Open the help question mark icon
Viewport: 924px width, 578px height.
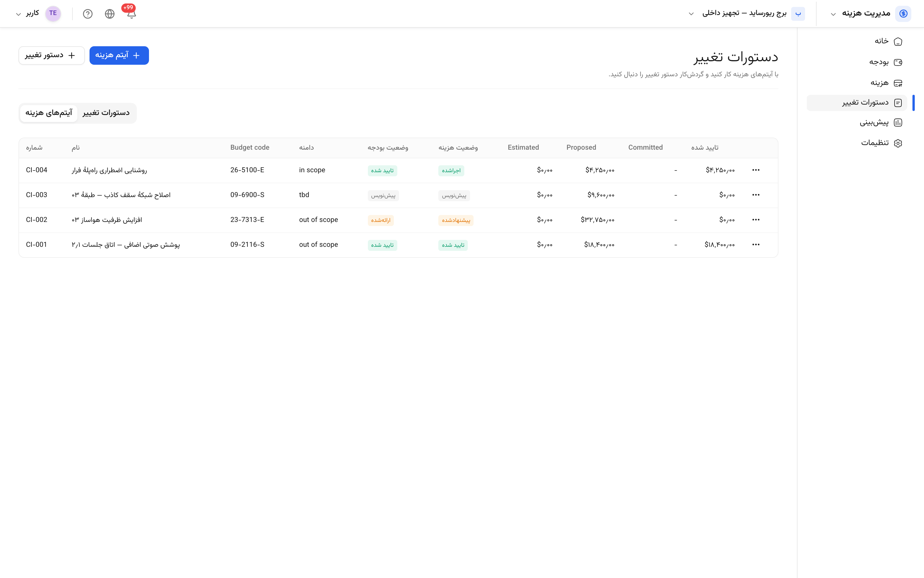(88, 14)
